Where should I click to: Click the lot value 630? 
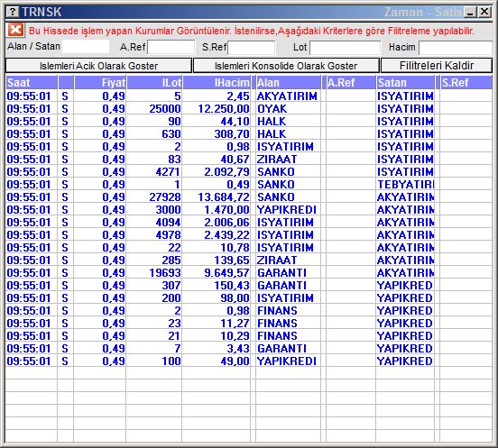point(171,134)
